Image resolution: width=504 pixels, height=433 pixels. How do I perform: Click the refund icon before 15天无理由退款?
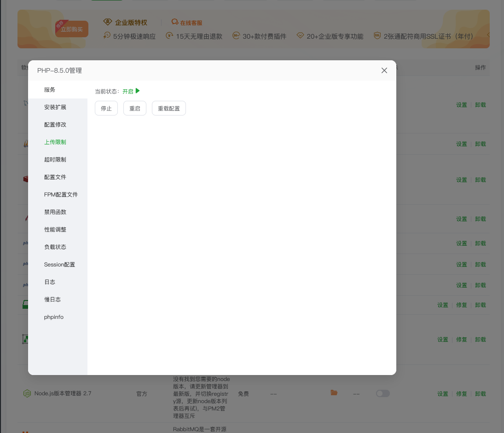170,35
